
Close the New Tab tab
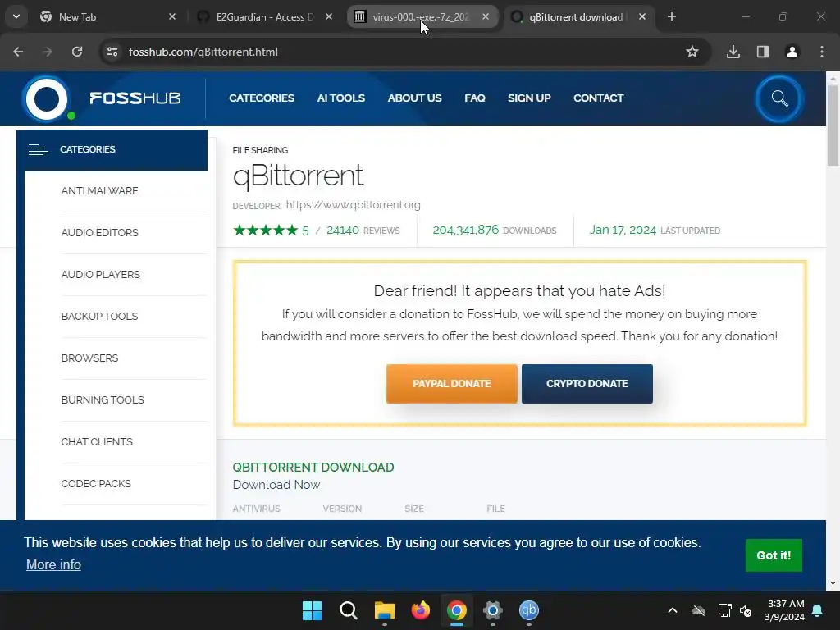point(172,16)
